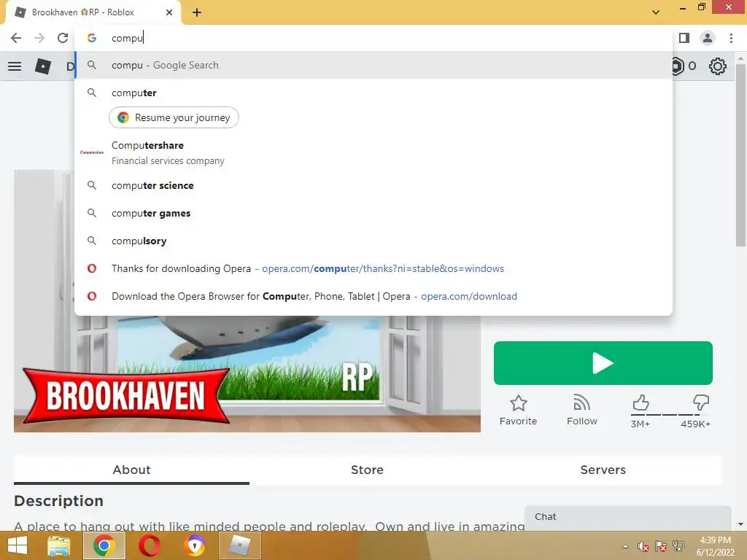Image resolution: width=747 pixels, height=560 pixels.
Task: Reload the Brookhaven page
Action: [x=63, y=38]
